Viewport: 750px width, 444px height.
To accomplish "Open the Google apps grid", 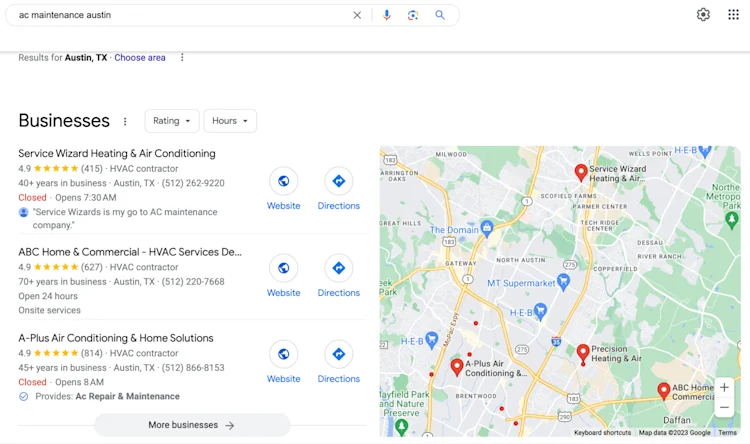I will 733,15.
